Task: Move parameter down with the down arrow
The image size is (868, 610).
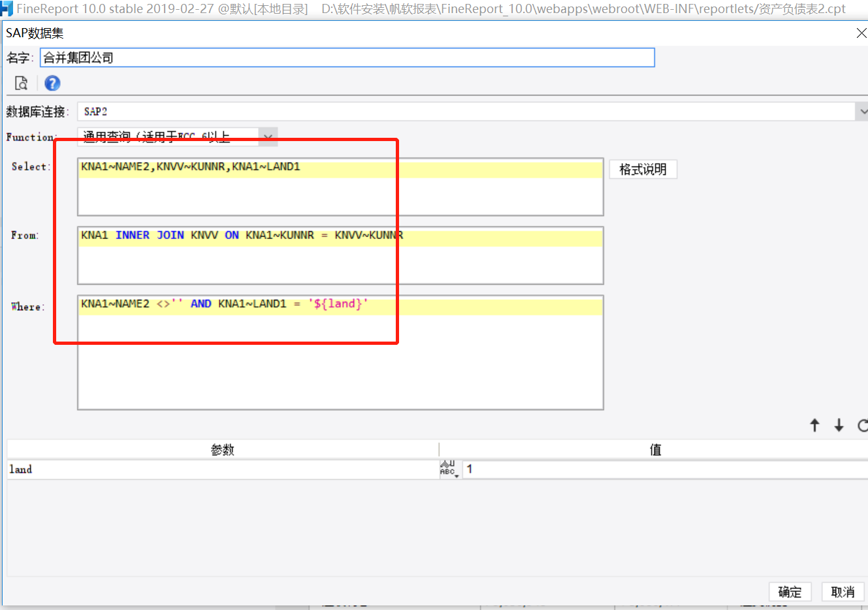Action: (839, 426)
